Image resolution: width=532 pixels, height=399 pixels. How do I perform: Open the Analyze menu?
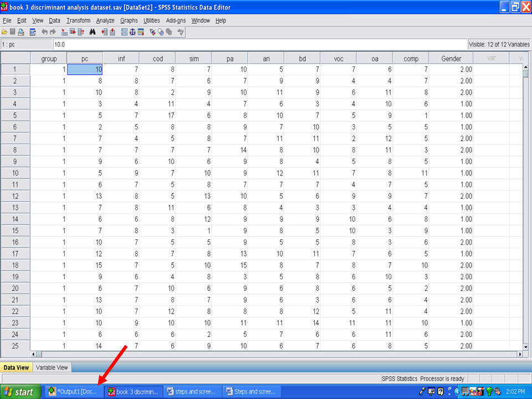105,21
